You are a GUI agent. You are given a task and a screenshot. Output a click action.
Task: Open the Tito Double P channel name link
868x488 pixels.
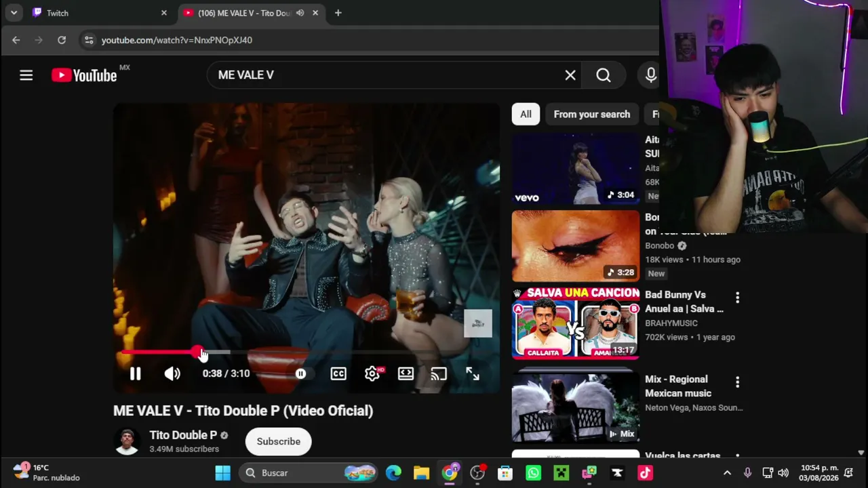(183, 435)
